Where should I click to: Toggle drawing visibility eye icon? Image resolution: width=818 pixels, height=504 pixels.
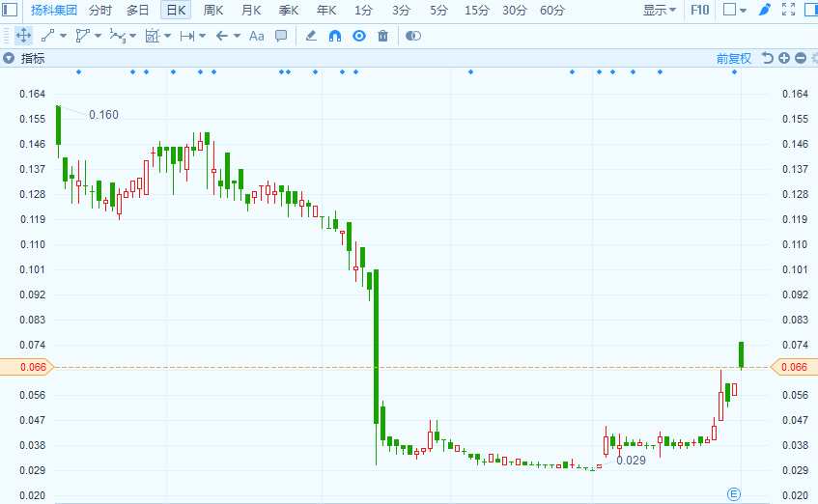pyautogui.click(x=359, y=36)
